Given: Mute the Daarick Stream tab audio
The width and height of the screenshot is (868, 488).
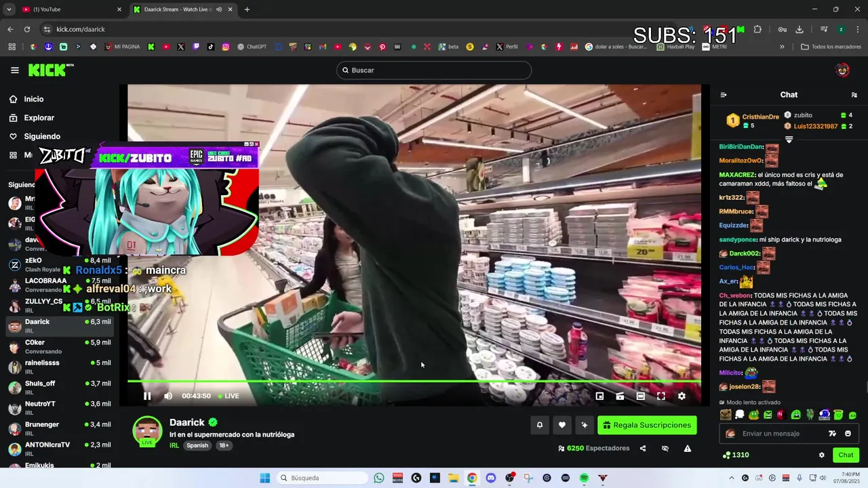Looking at the screenshot, I should [x=218, y=9].
